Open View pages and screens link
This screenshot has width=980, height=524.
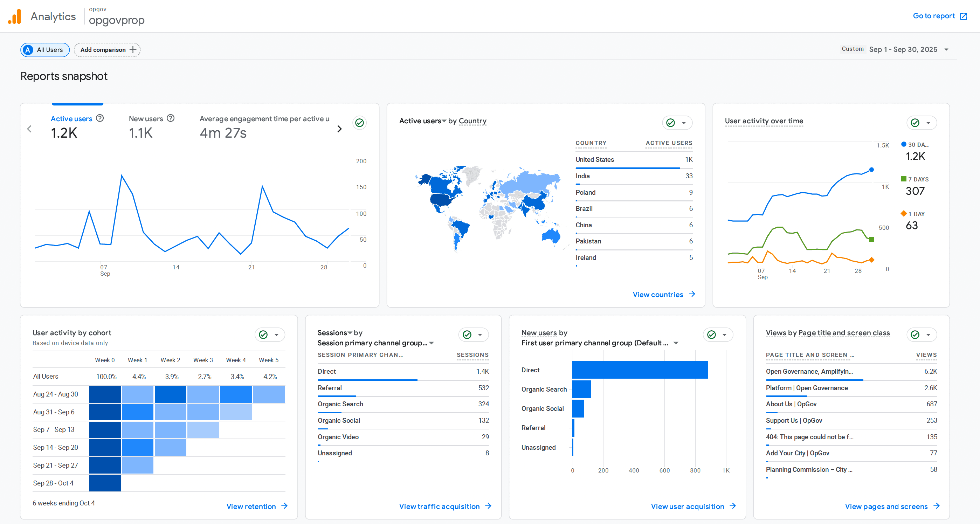pyautogui.click(x=886, y=506)
